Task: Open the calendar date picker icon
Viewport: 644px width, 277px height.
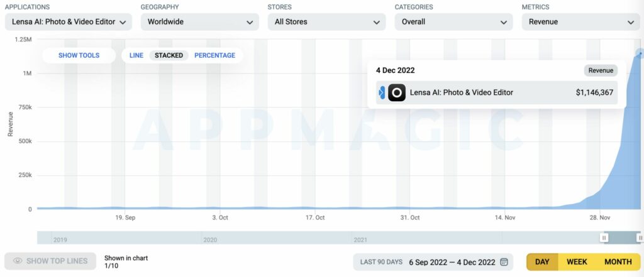Action: [x=504, y=262]
